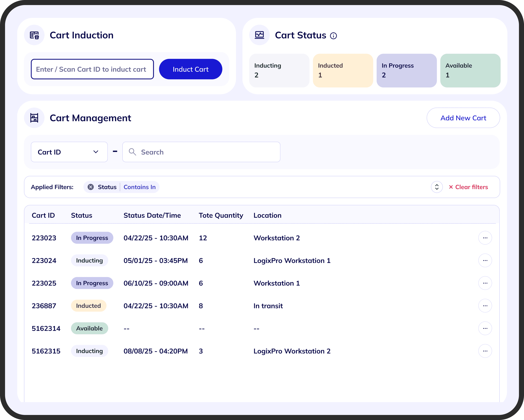The height and width of the screenshot is (420, 524).
Task: Open the Cart Status info icon
Action: point(333,36)
